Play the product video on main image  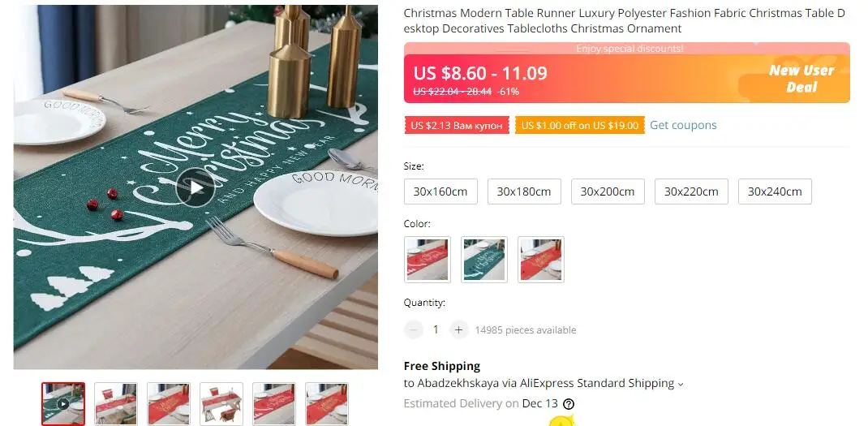(x=195, y=187)
